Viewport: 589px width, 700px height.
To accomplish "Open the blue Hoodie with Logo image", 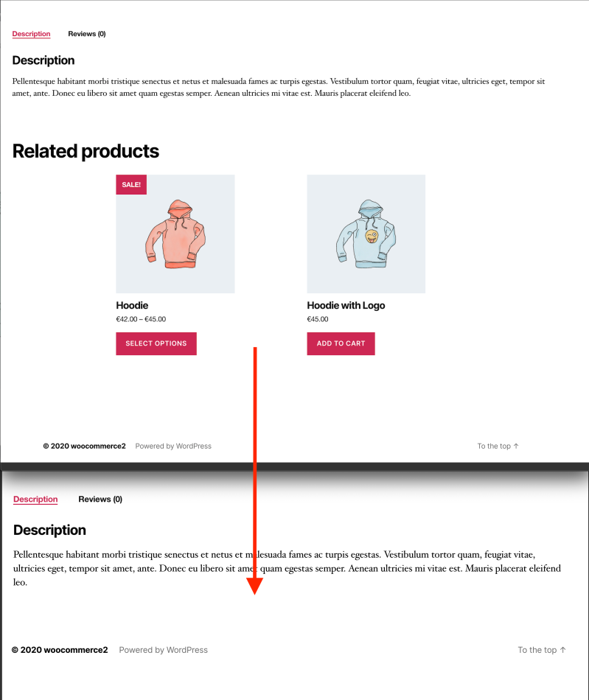I will [x=366, y=234].
